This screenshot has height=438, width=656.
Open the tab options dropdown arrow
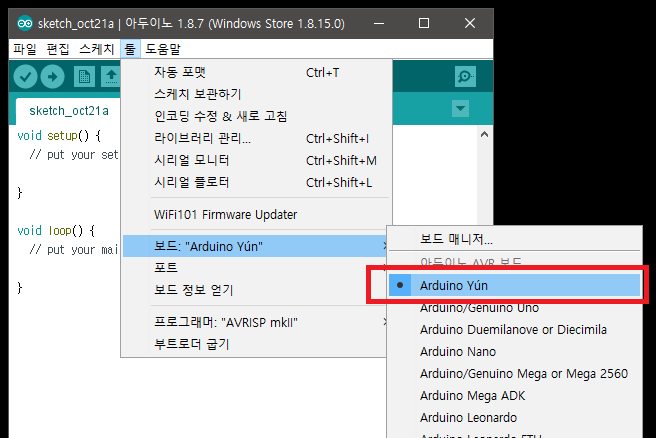click(x=460, y=108)
